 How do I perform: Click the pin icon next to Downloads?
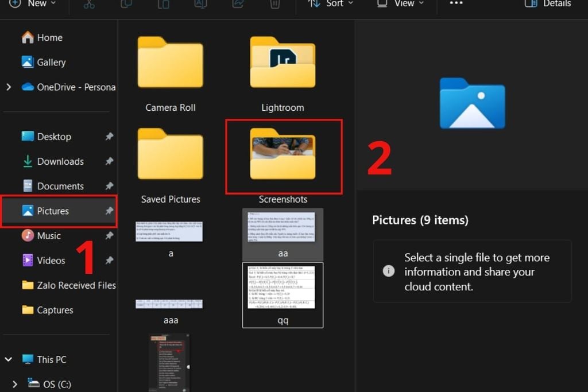tap(109, 161)
